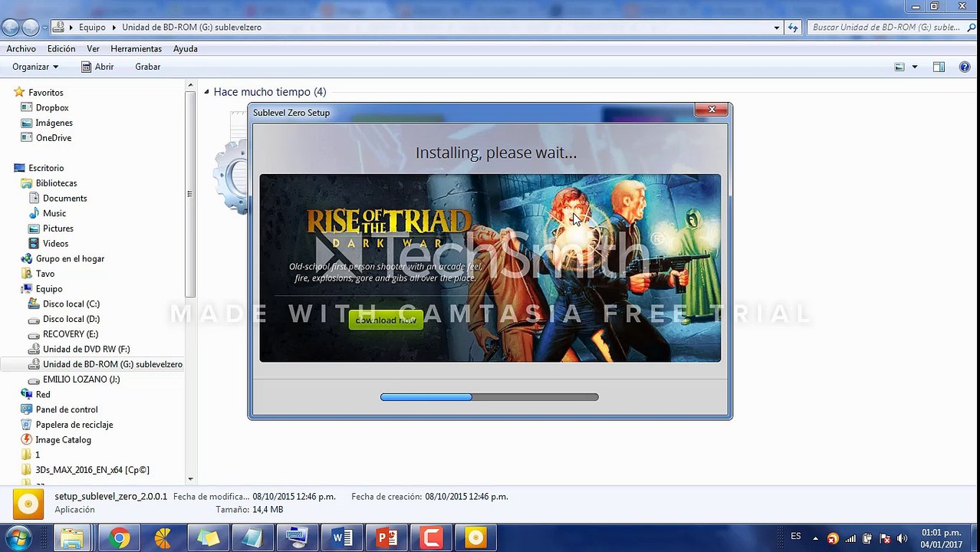Image resolution: width=980 pixels, height=552 pixels.
Task: Open the Edición menu
Action: pos(61,48)
